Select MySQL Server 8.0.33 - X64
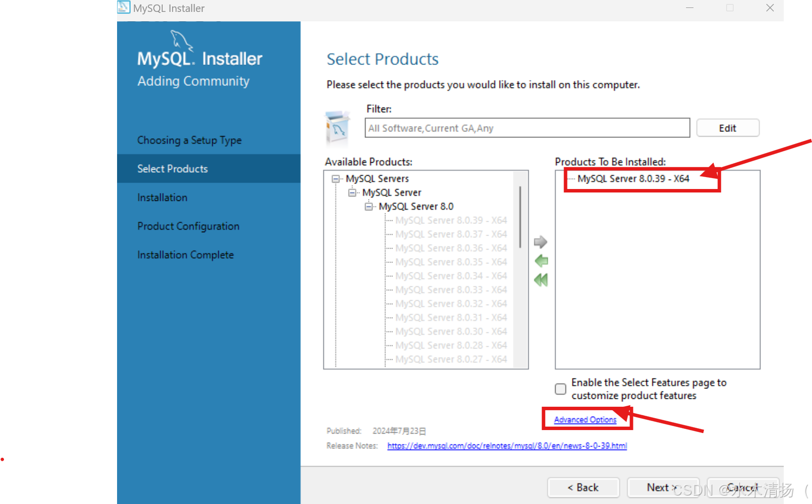The image size is (812, 504). coord(451,290)
